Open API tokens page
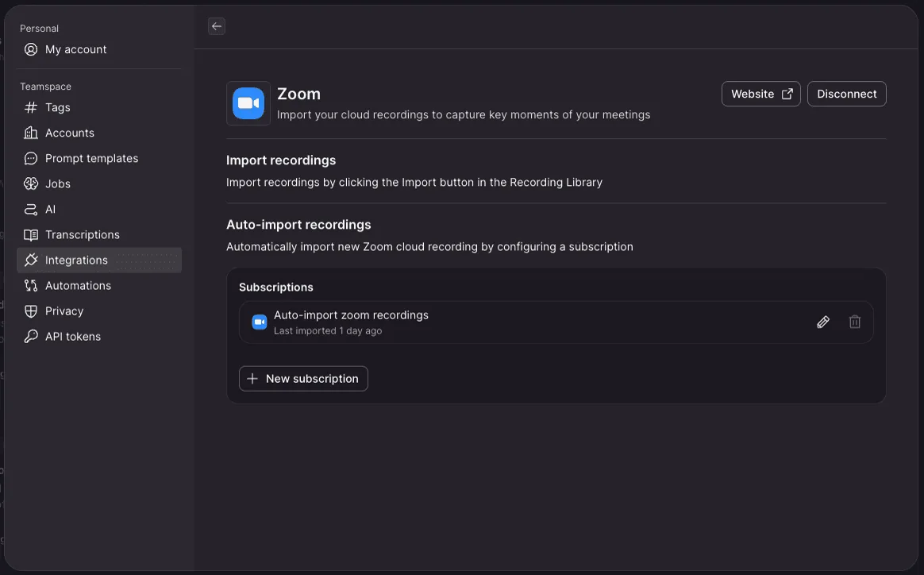 click(x=99, y=336)
